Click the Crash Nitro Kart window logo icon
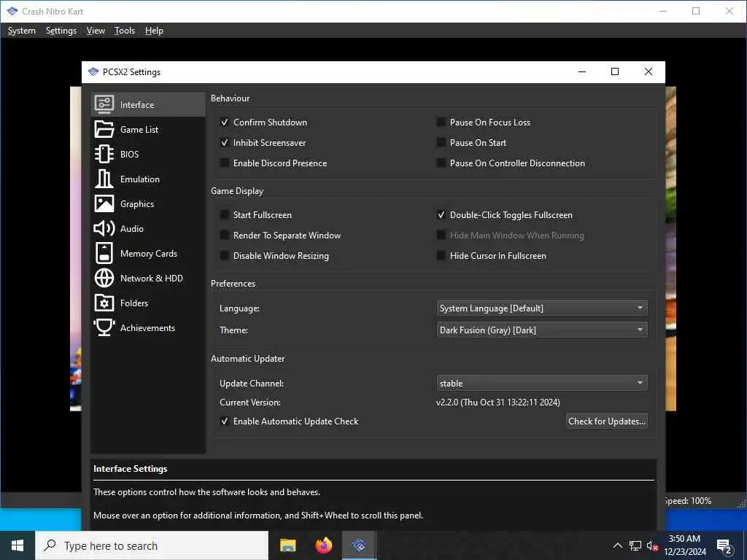The height and width of the screenshot is (560, 747). click(x=12, y=11)
